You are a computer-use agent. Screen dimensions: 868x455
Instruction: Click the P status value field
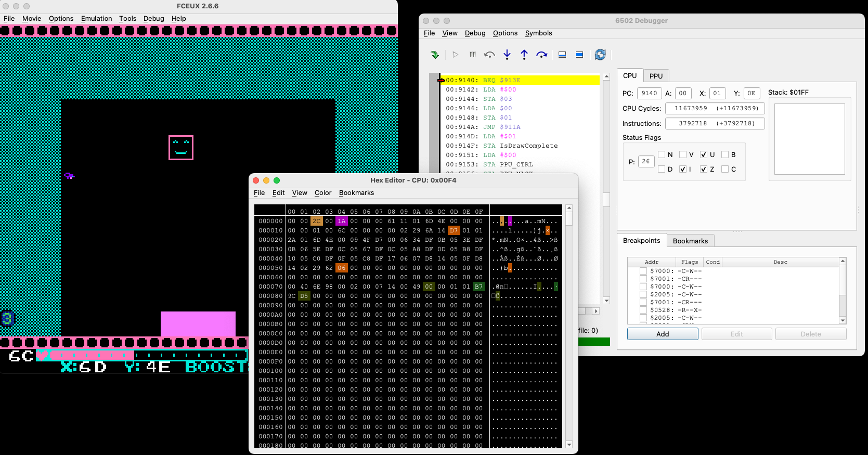click(x=646, y=161)
